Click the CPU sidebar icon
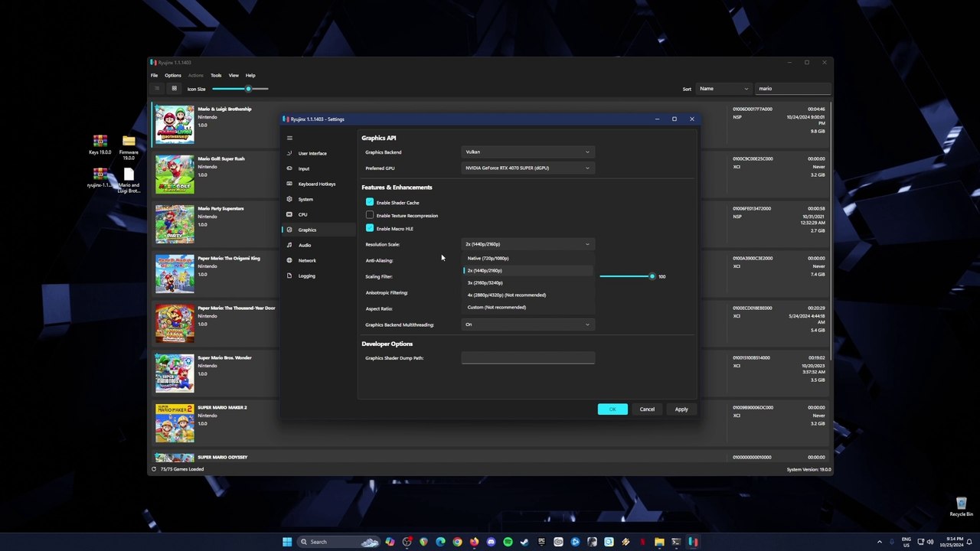 point(289,214)
